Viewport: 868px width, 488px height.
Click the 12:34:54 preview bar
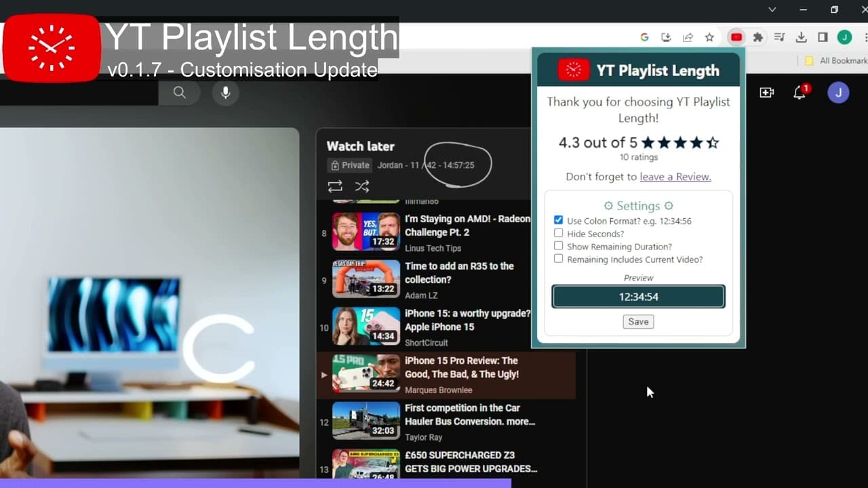pyautogui.click(x=638, y=297)
